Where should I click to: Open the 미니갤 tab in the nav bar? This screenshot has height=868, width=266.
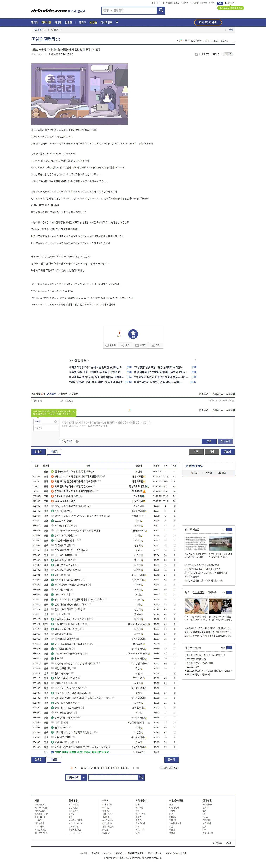click(58, 22)
